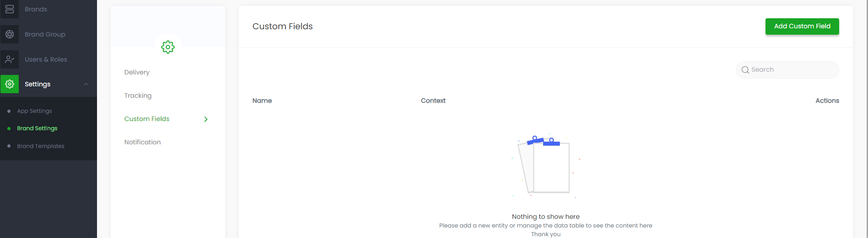Click the Users & Roles person icon
This screenshot has width=868, height=238.
pyautogui.click(x=10, y=59)
